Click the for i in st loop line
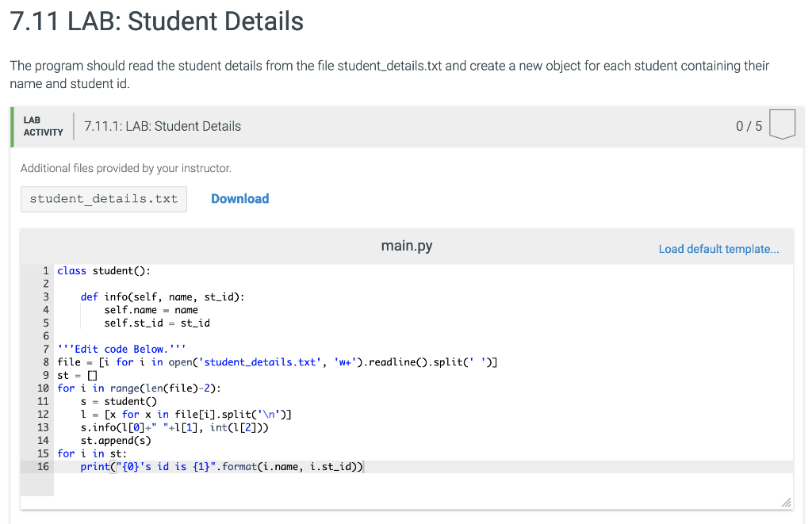Viewport: 812px width, 524px height. pyautogui.click(x=95, y=453)
